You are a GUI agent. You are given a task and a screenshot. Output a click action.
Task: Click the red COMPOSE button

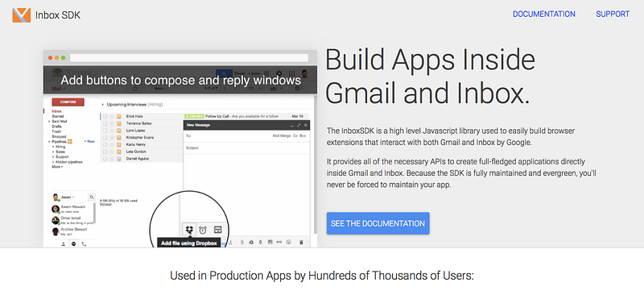click(x=68, y=102)
